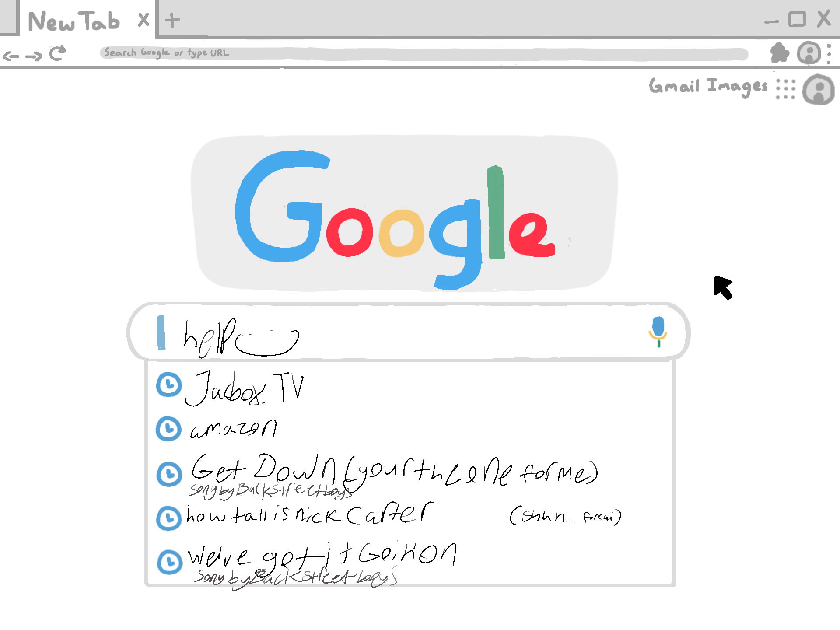The image size is (840, 630).
Task: Open the Google account avatar
Action: [x=819, y=90]
